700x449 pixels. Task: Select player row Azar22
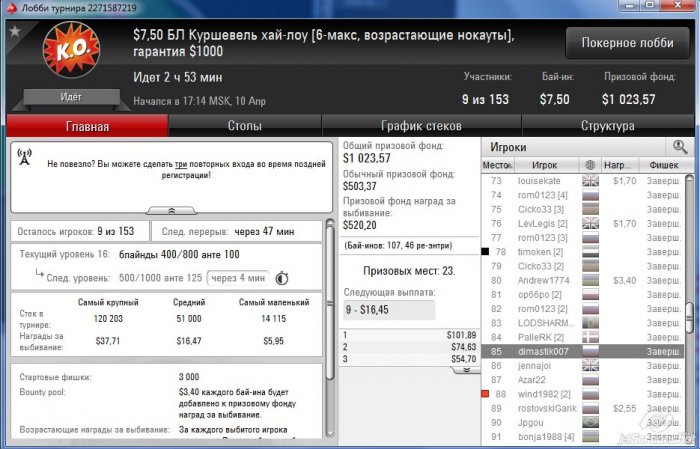coord(582,380)
